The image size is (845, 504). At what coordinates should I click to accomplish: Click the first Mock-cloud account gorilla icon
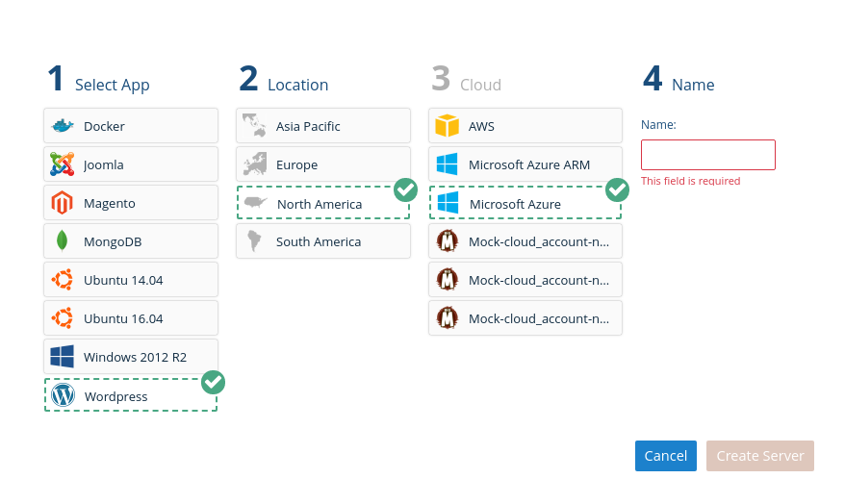[447, 241]
